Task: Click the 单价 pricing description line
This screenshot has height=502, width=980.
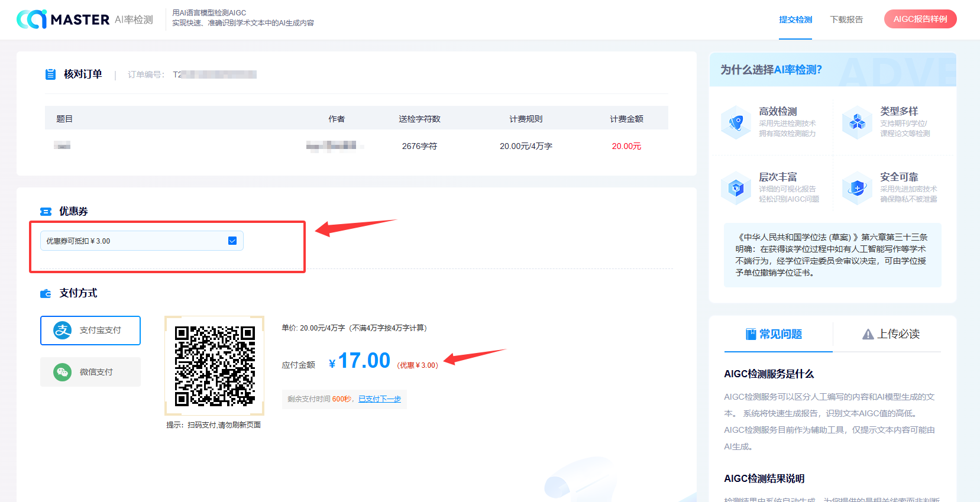Action: click(x=354, y=328)
